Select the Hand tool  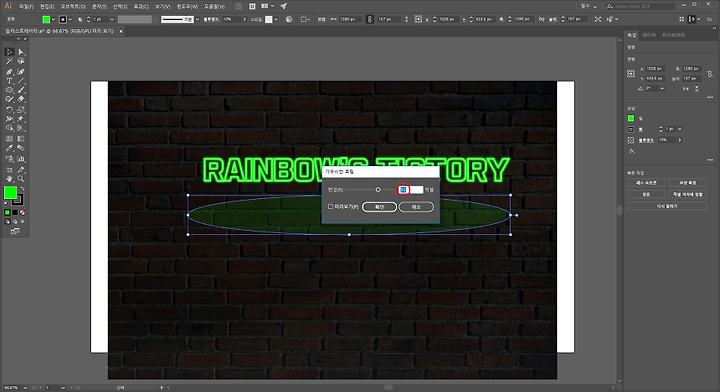[9, 179]
